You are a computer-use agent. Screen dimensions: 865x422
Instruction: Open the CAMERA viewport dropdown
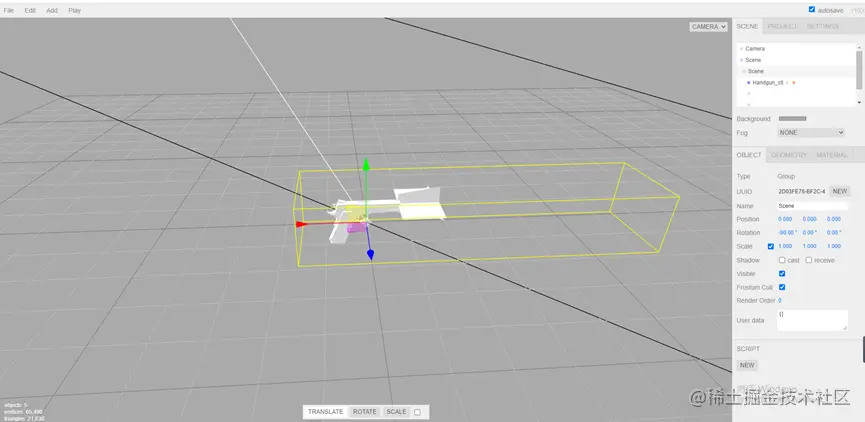click(708, 26)
